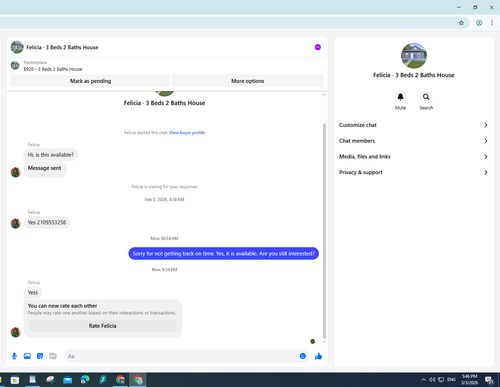This screenshot has width=500, height=387.
Task: Send a thumbs-up like
Action: pos(318,356)
